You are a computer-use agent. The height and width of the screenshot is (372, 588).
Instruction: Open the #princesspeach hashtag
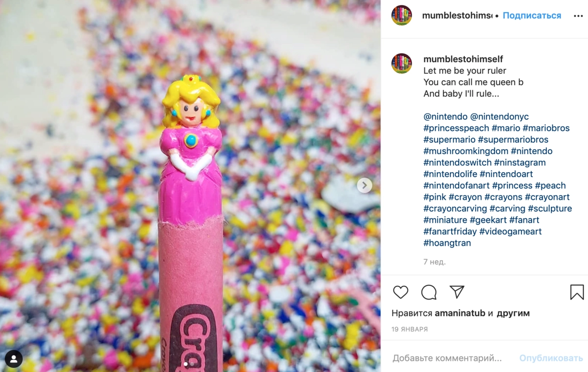tap(456, 128)
